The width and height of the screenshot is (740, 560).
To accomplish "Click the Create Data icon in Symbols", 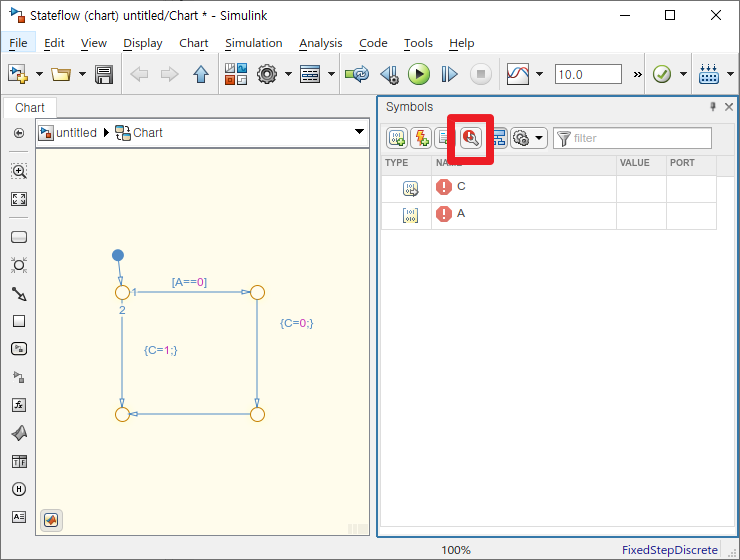I will (x=397, y=138).
